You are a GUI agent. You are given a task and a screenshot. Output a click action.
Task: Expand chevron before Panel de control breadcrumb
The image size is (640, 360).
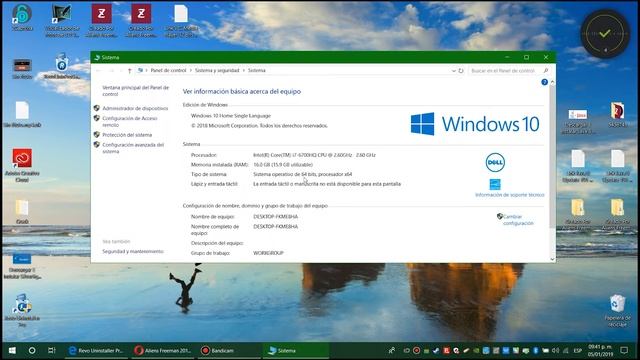[147, 71]
